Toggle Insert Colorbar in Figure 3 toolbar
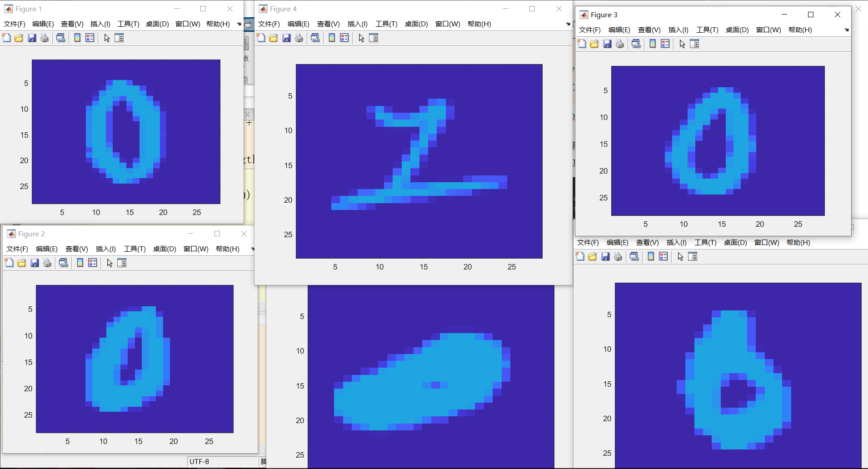Viewport: 868px width, 469px height. pos(653,44)
